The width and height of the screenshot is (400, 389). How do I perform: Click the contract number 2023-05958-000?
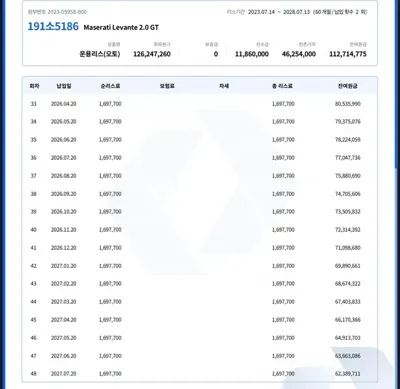click(67, 12)
